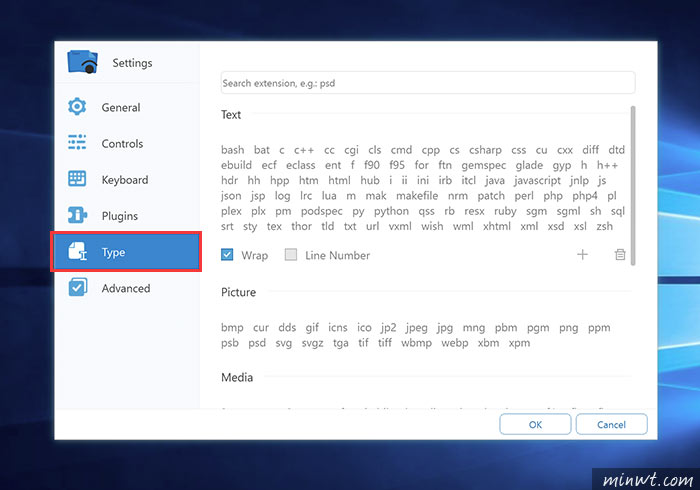Select the 'ruby' extension
700x490 pixels.
click(x=505, y=212)
